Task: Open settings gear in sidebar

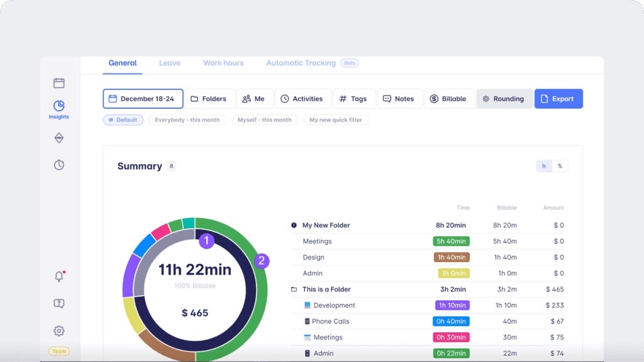Action: (x=58, y=331)
